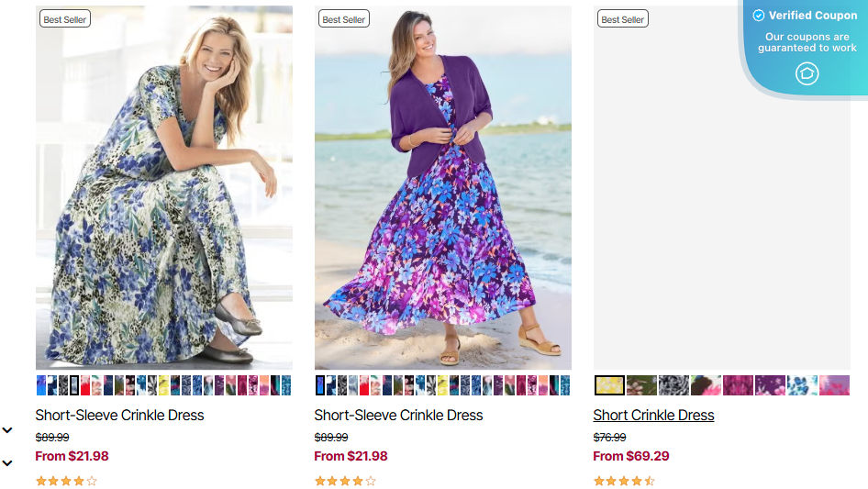Select the yellow floral swatch for Short Crinkle Dress
This screenshot has height=489, width=868.
609,385
